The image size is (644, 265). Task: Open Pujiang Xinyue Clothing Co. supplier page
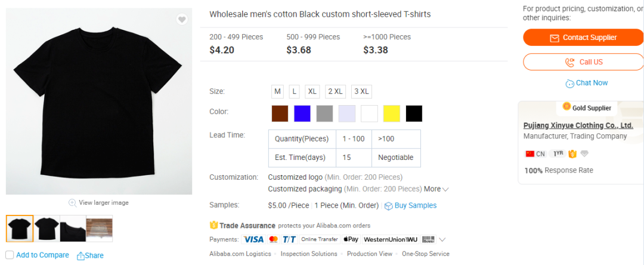578,125
